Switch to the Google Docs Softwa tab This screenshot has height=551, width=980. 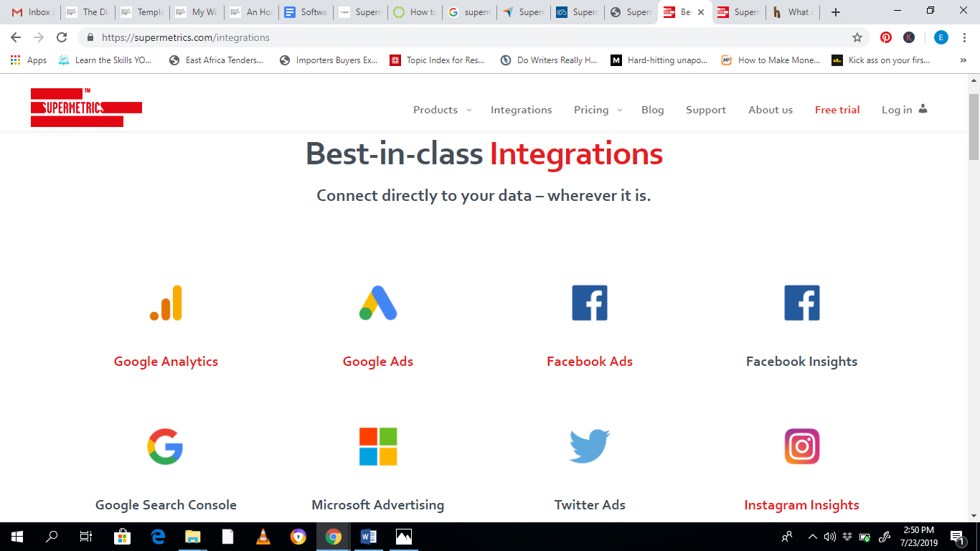coord(306,12)
